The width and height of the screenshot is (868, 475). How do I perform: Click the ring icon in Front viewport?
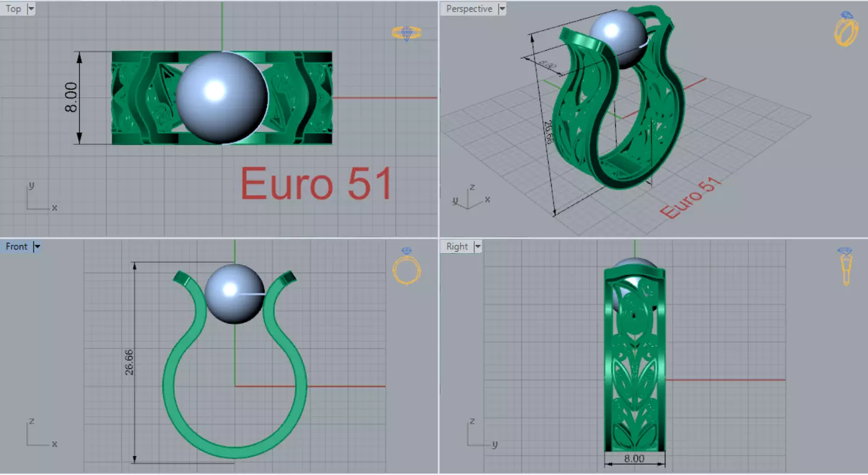[407, 266]
